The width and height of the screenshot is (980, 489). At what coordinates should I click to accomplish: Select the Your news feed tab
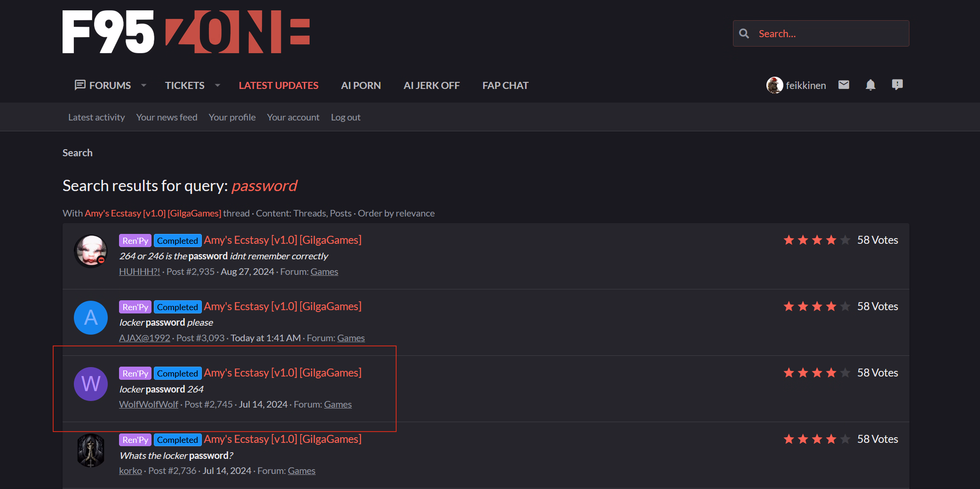pyautogui.click(x=167, y=117)
